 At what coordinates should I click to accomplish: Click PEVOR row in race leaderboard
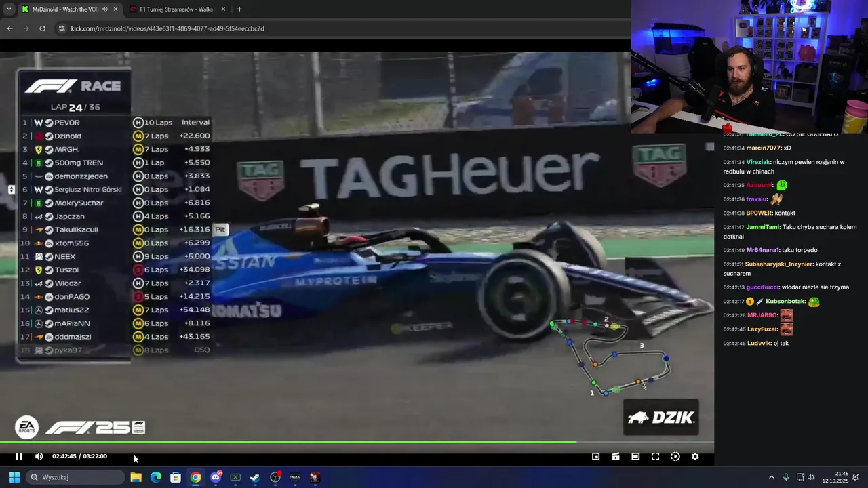click(116, 123)
